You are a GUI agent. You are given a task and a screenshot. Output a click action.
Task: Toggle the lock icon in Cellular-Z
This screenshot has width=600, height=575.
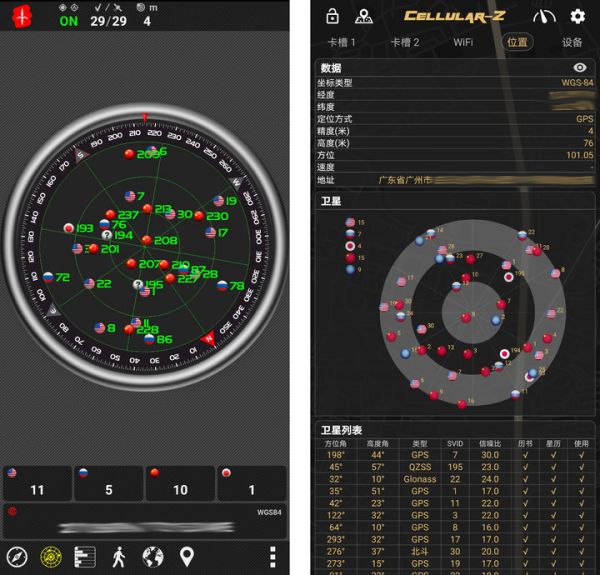click(x=333, y=16)
